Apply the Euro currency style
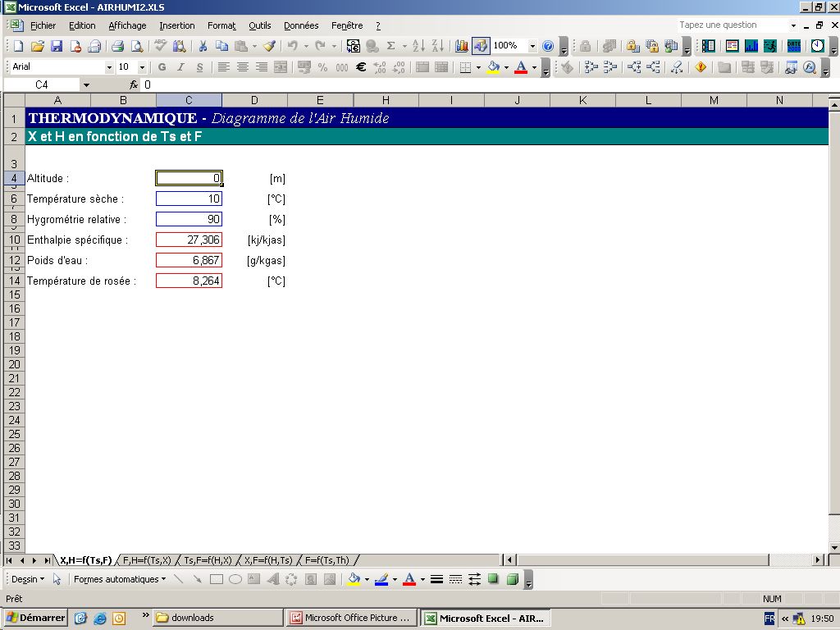Screen dimensions: 840x630 tap(361, 67)
